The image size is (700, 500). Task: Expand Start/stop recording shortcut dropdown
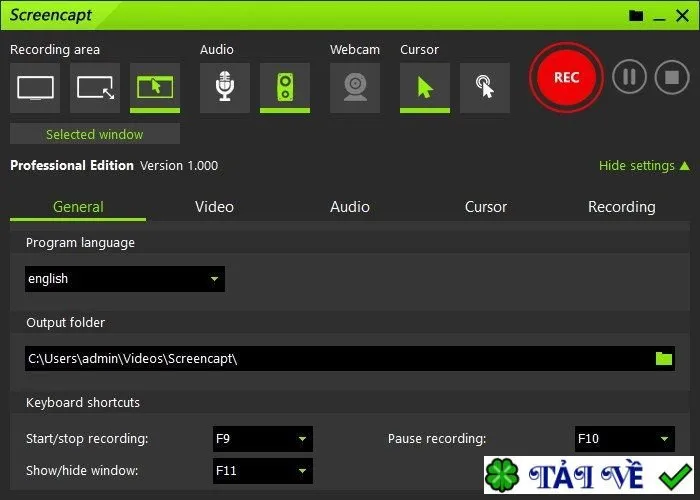[262, 439]
